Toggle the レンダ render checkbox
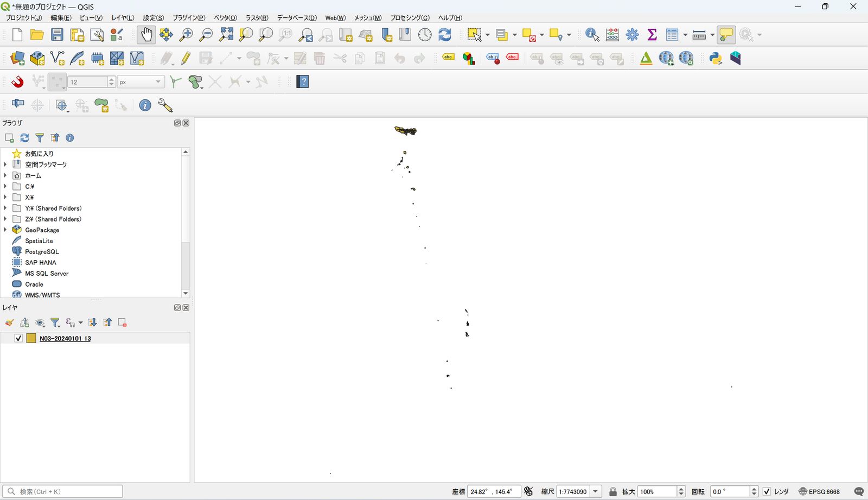Screen dimensions: 868x500 pyautogui.click(x=767, y=491)
